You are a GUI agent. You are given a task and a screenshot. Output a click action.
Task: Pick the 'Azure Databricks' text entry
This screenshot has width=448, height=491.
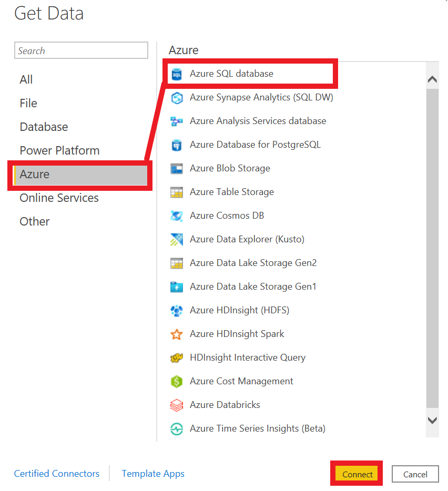[225, 405]
